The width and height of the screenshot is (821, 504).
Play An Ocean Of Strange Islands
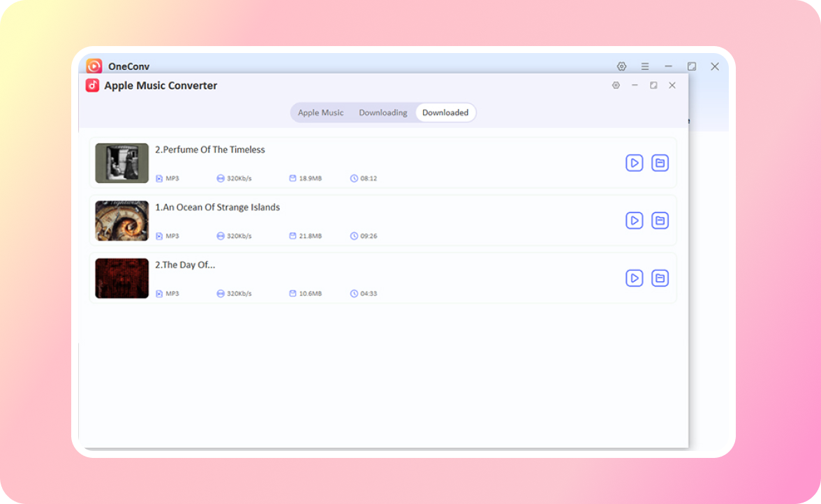point(634,221)
